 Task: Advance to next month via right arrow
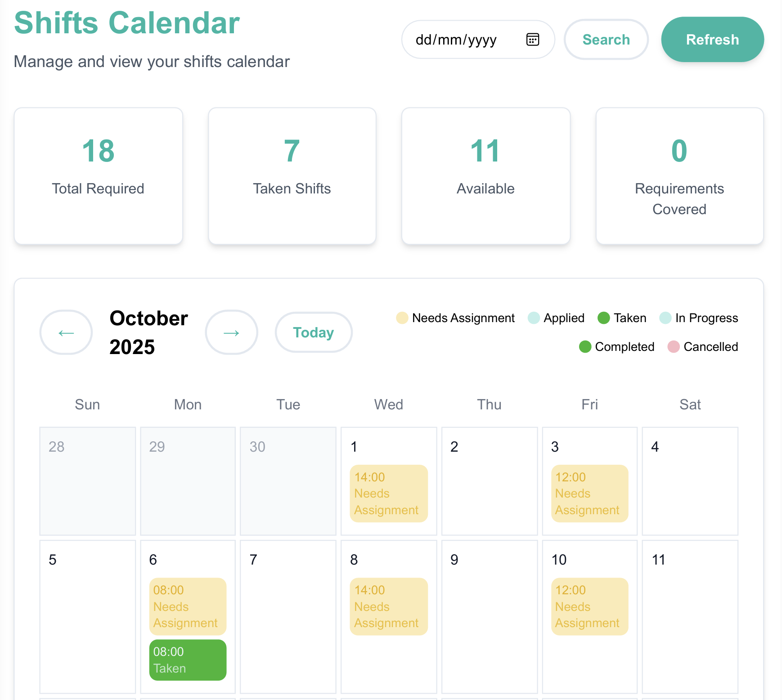click(x=231, y=332)
